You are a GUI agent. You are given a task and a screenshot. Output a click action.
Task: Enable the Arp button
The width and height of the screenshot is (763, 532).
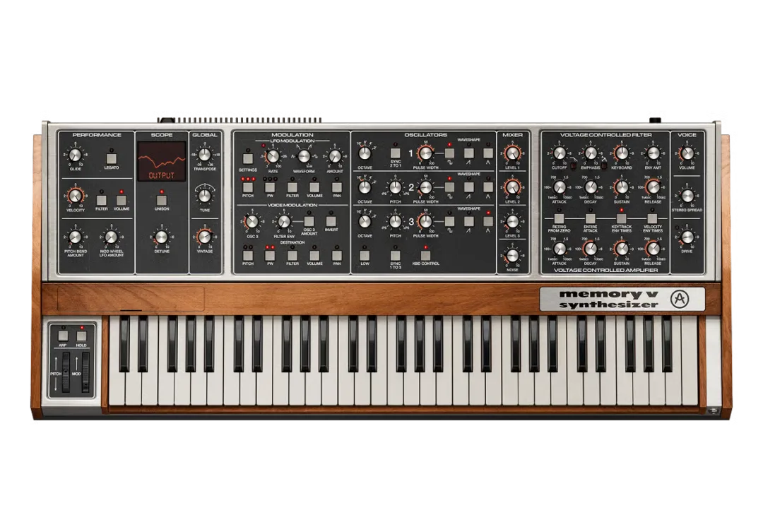[63, 336]
